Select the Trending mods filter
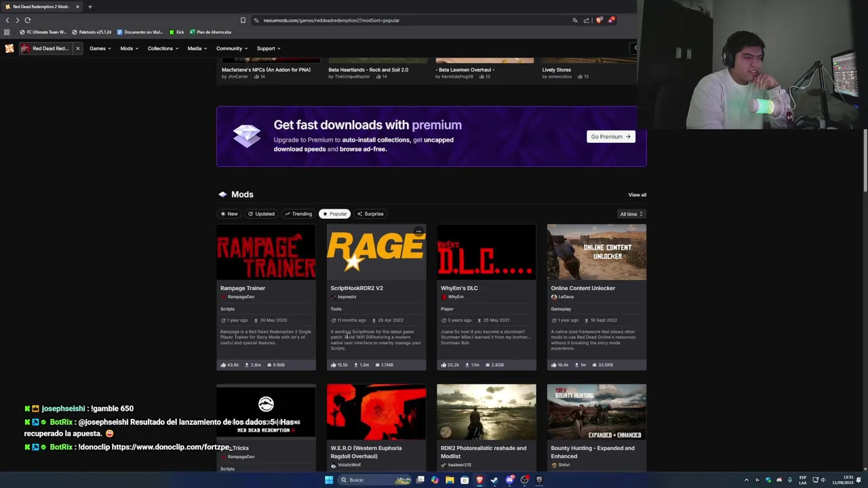The height and width of the screenshot is (488, 868). [298, 214]
